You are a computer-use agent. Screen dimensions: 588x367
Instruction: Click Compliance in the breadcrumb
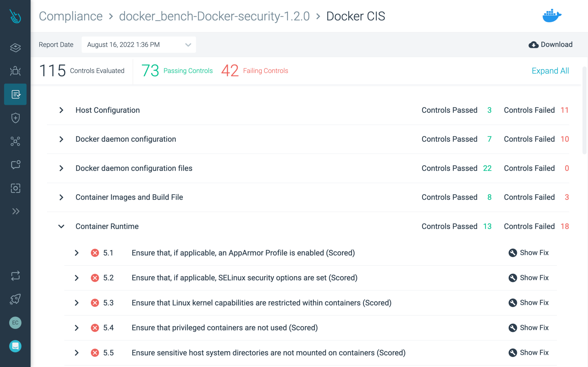tap(71, 16)
